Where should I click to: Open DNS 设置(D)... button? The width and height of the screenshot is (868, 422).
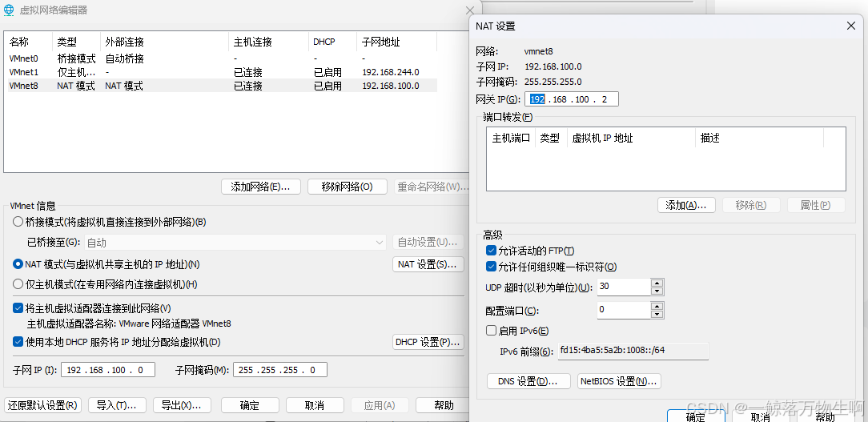click(528, 382)
